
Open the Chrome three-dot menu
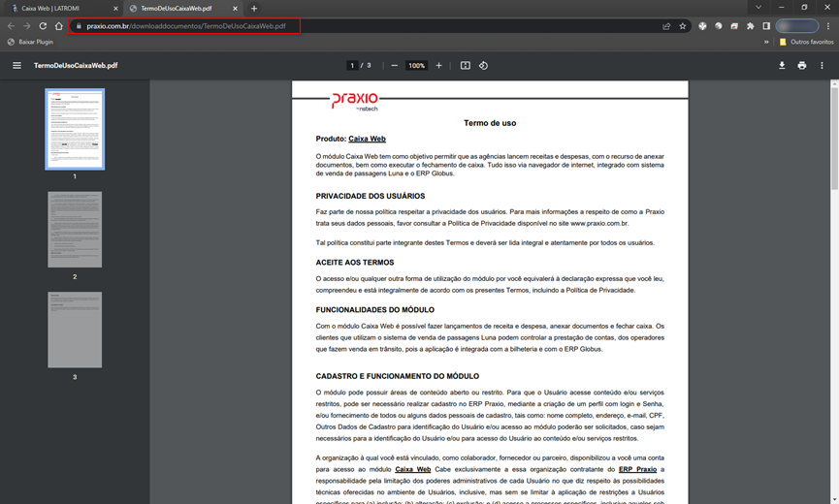pos(827,25)
